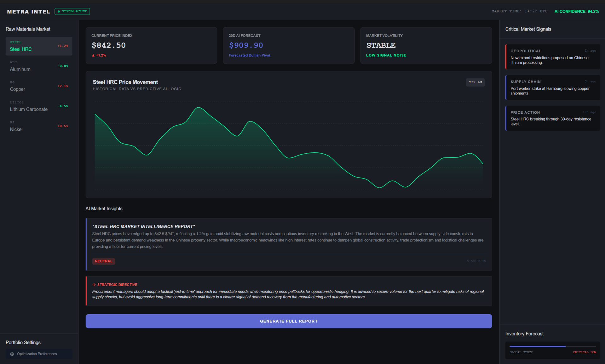
Task: Switch to the Copper commodity view
Action: point(39,86)
